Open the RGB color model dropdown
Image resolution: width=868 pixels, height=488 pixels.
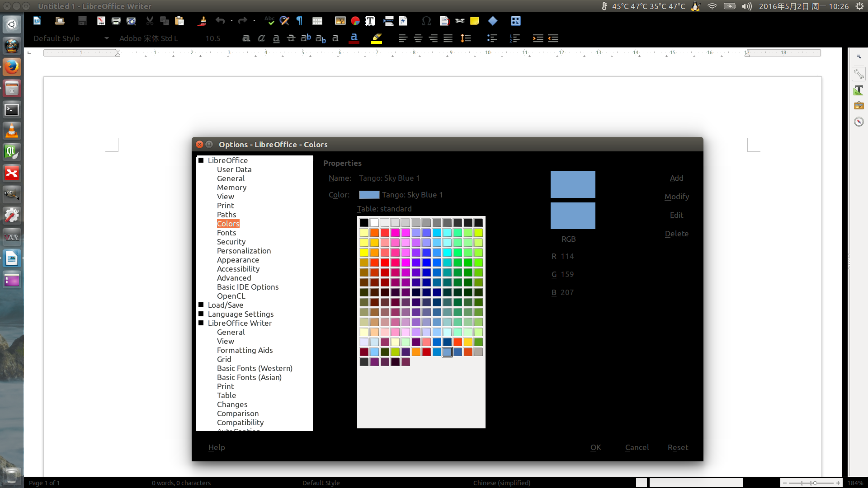coord(569,239)
